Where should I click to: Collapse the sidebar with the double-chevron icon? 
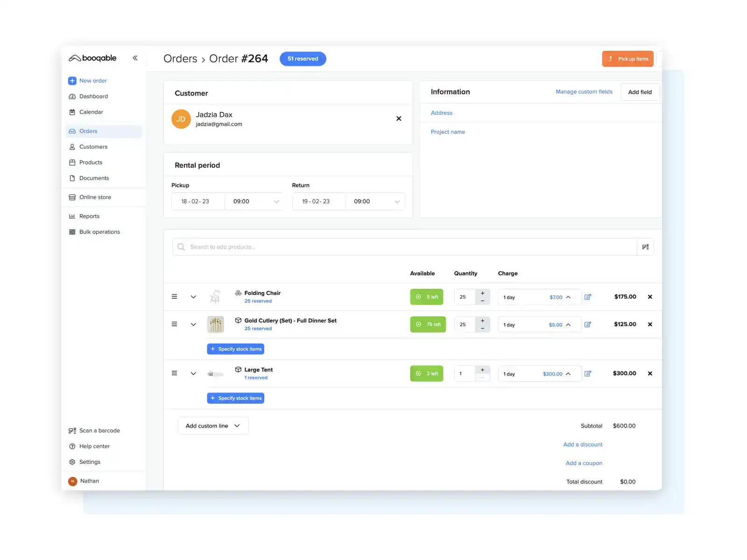pyautogui.click(x=135, y=58)
